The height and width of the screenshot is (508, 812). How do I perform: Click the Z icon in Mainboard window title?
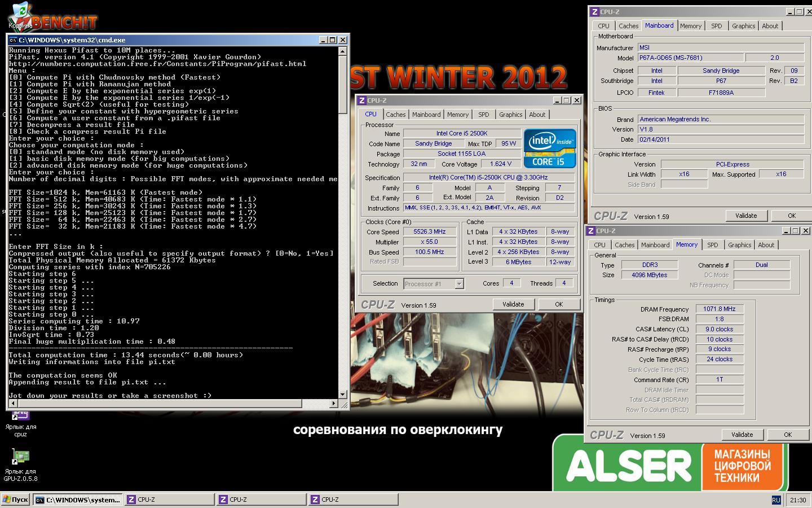(594, 12)
